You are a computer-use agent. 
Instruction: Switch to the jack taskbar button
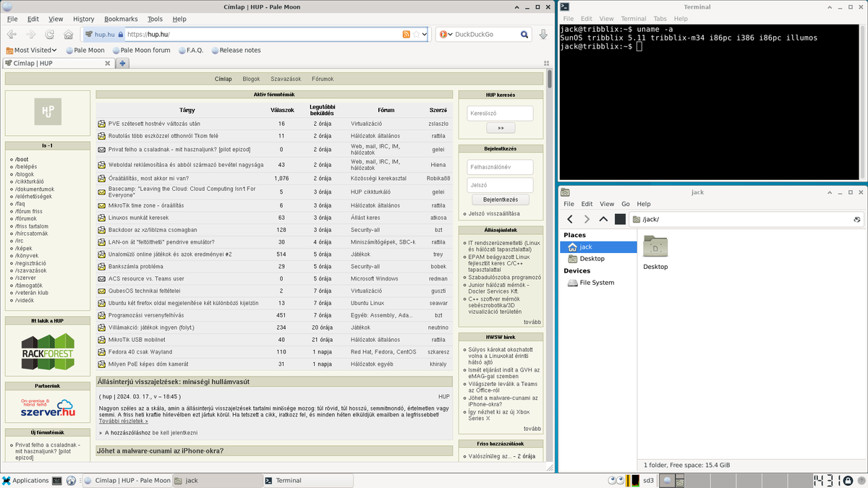pyautogui.click(x=217, y=480)
